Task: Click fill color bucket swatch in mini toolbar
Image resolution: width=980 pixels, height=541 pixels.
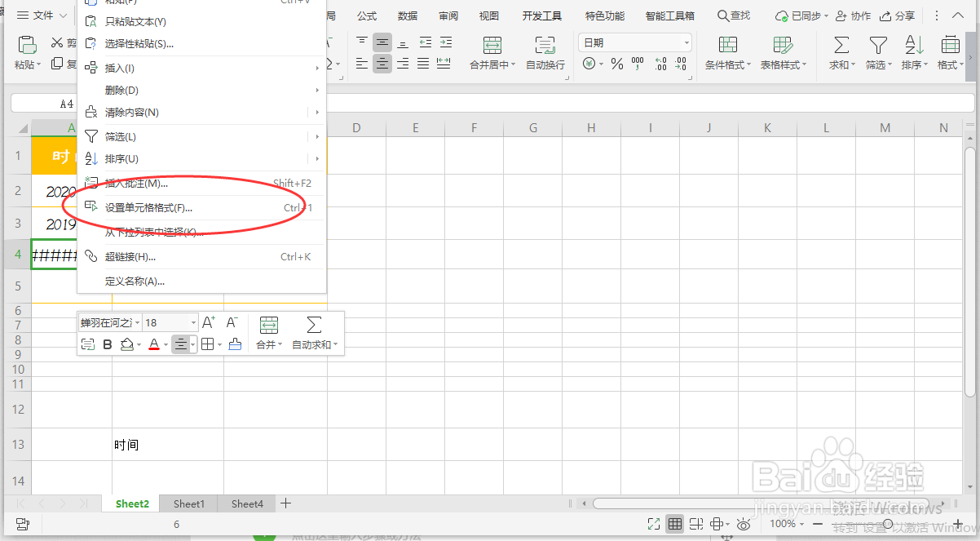Action: pos(126,344)
